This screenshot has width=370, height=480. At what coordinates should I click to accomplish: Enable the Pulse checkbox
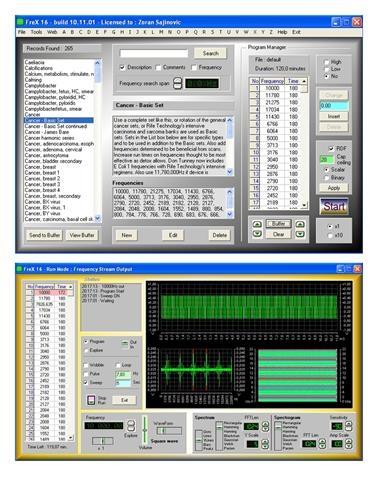(x=86, y=374)
